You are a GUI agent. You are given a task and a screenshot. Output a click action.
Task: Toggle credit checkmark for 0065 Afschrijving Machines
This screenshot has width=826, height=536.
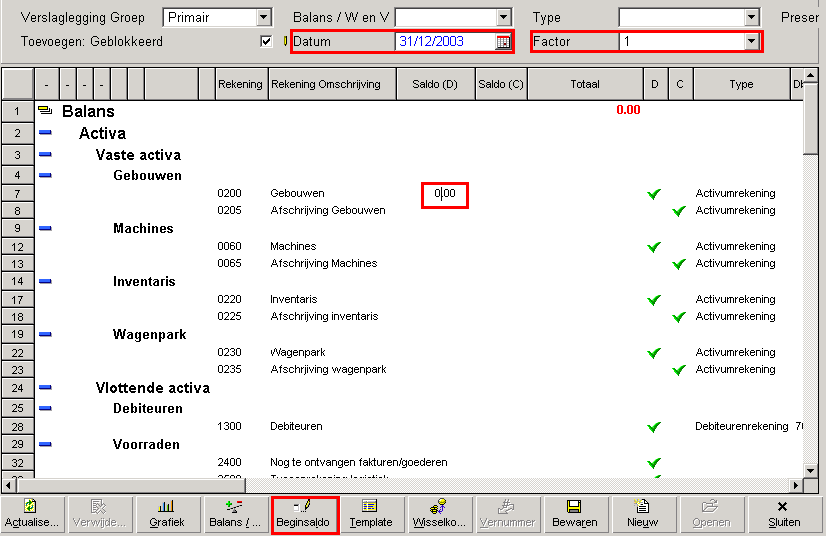679,264
